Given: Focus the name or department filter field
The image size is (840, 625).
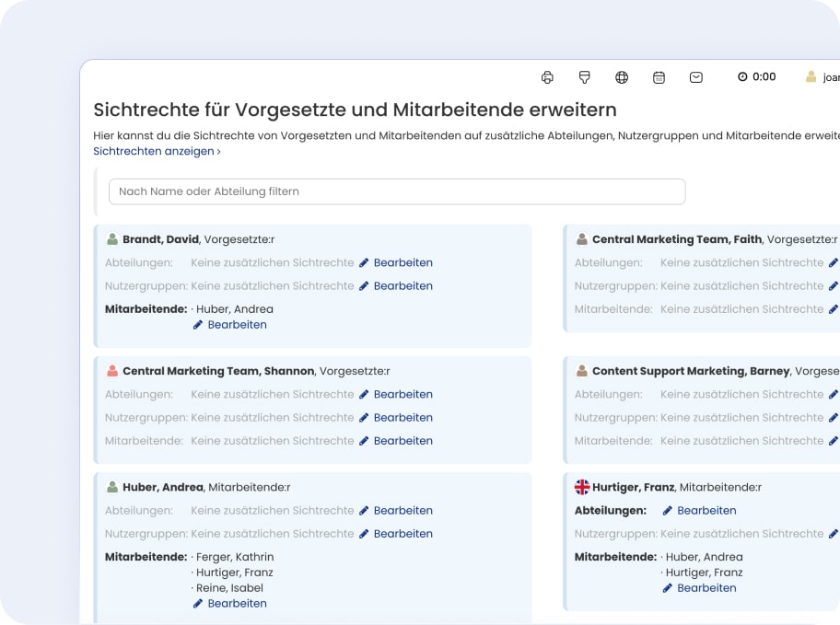Looking at the screenshot, I should [x=397, y=191].
